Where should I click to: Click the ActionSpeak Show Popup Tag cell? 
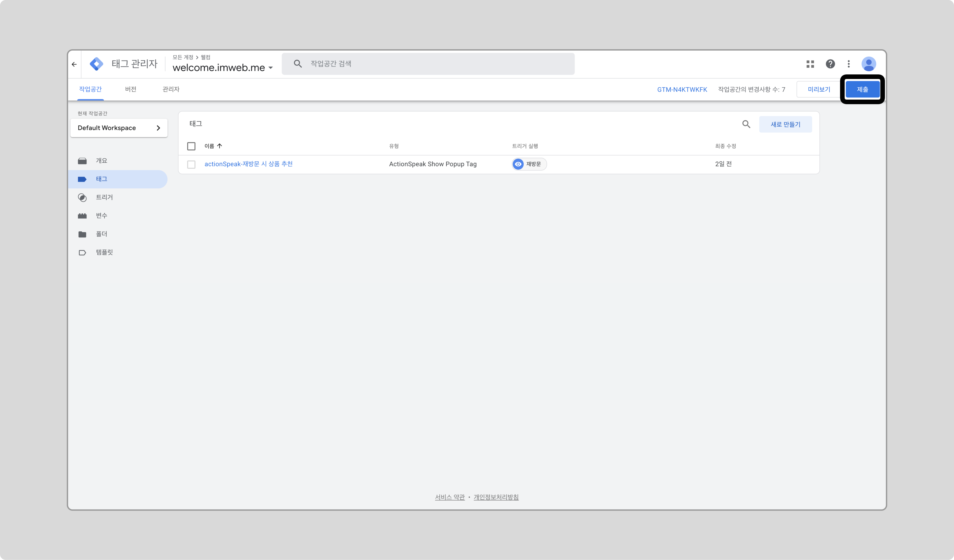433,164
